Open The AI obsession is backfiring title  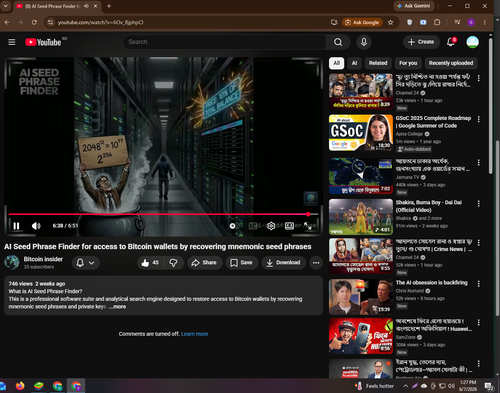(431, 283)
